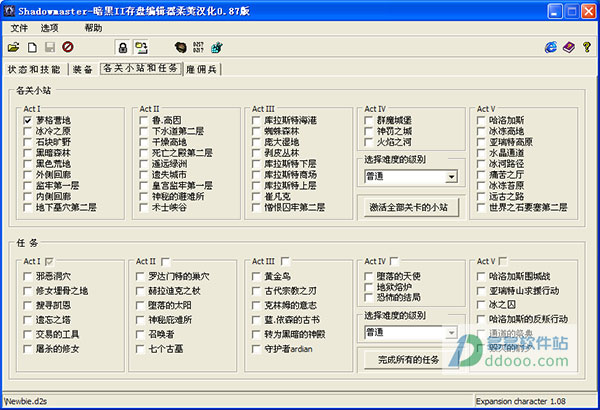
Task: Toggle the Act IV quests header checkbox
Action: coord(394,261)
